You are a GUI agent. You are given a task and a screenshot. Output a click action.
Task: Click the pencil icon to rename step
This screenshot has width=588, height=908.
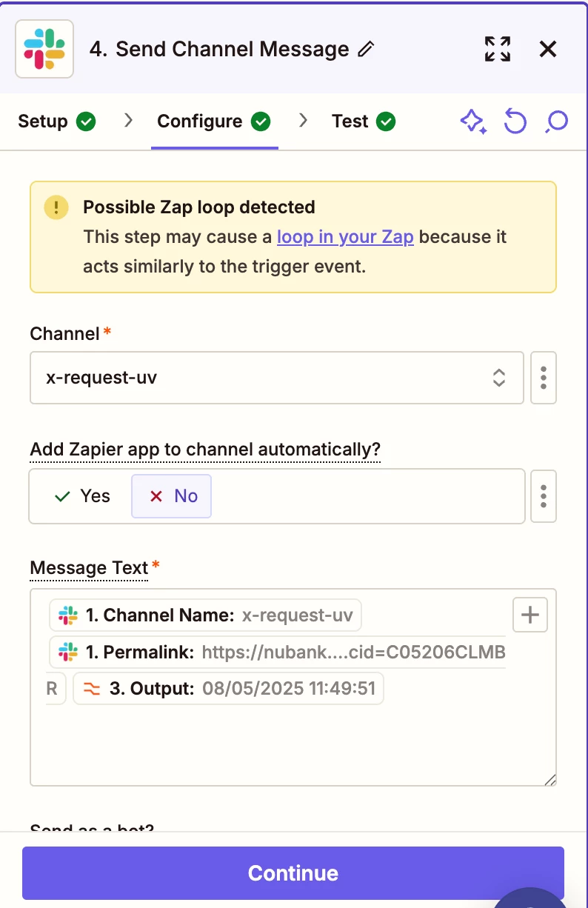tap(366, 50)
